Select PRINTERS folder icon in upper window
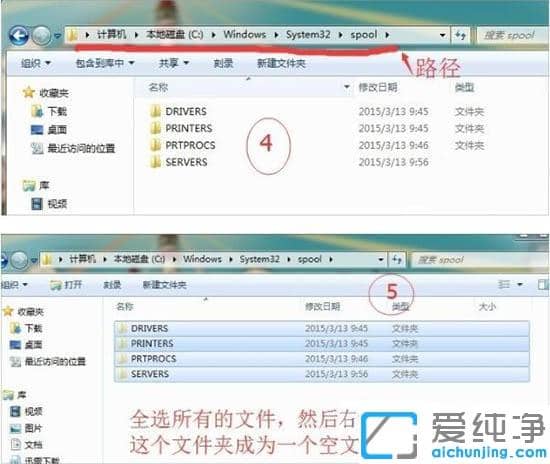 pyautogui.click(x=155, y=128)
